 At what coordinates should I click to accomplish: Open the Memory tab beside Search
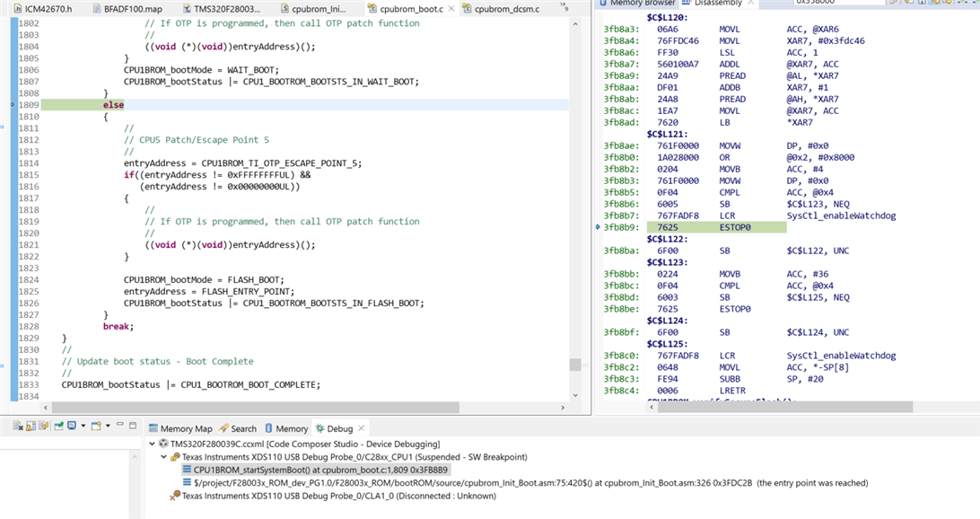pos(291,429)
